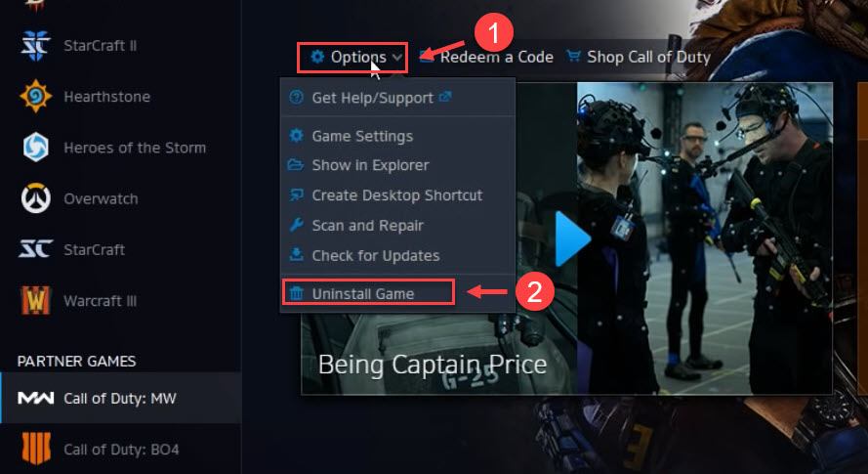Click the Call of Duty BO4 icon

[x=35, y=449]
